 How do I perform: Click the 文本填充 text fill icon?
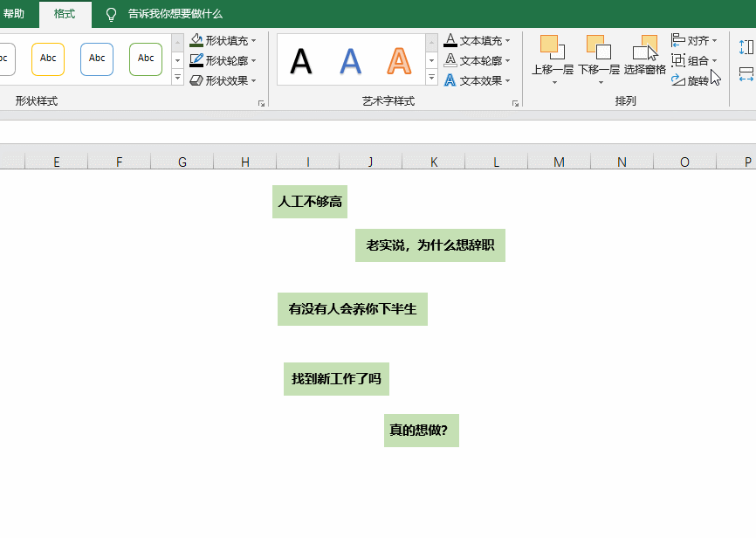tap(450, 40)
